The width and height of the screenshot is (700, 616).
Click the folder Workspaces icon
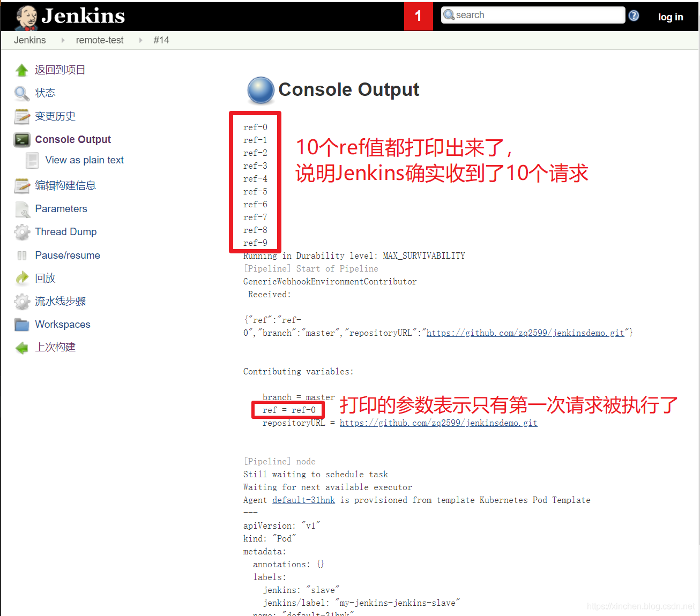(22, 325)
